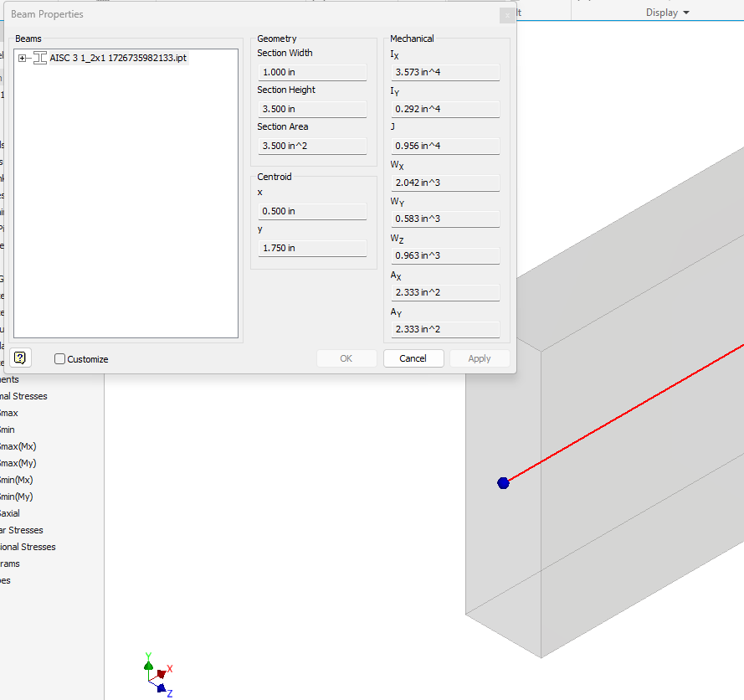Click the XYZ axis triad indicator
This screenshot has width=744, height=700.
point(157,675)
